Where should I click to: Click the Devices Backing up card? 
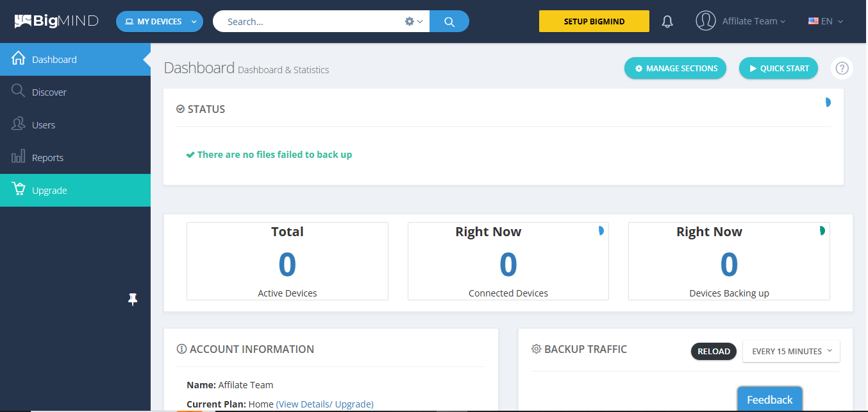point(729,261)
